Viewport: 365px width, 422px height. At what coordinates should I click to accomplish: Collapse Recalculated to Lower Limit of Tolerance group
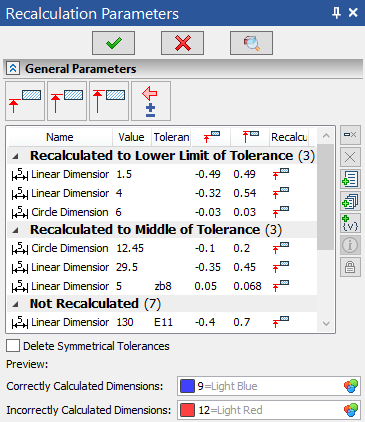click(16, 156)
